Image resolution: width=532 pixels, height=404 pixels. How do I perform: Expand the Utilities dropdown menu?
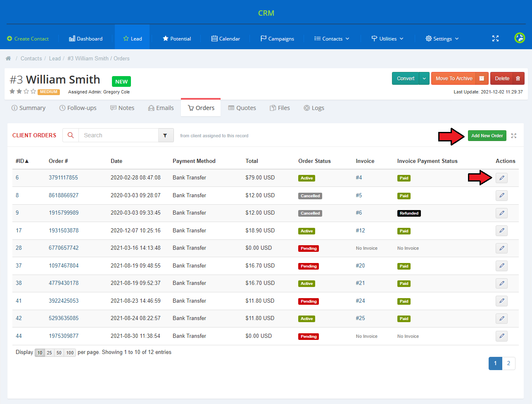(387, 38)
